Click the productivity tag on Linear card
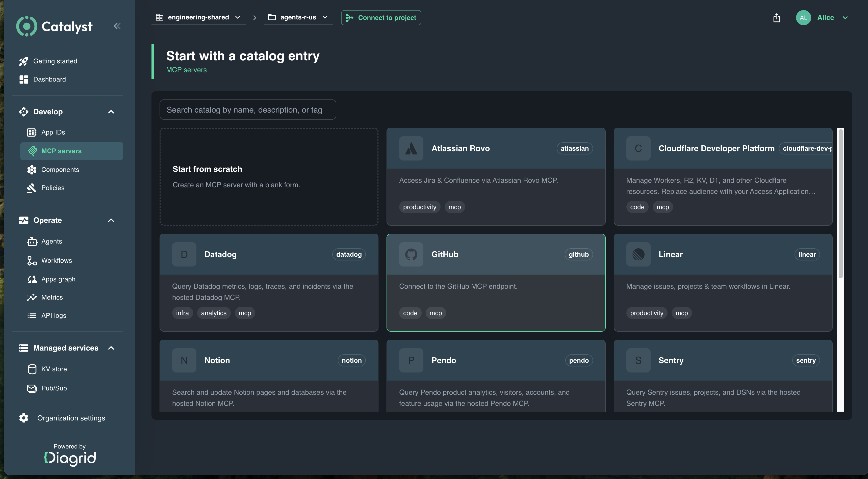Image resolution: width=868 pixels, height=479 pixels. click(x=647, y=313)
